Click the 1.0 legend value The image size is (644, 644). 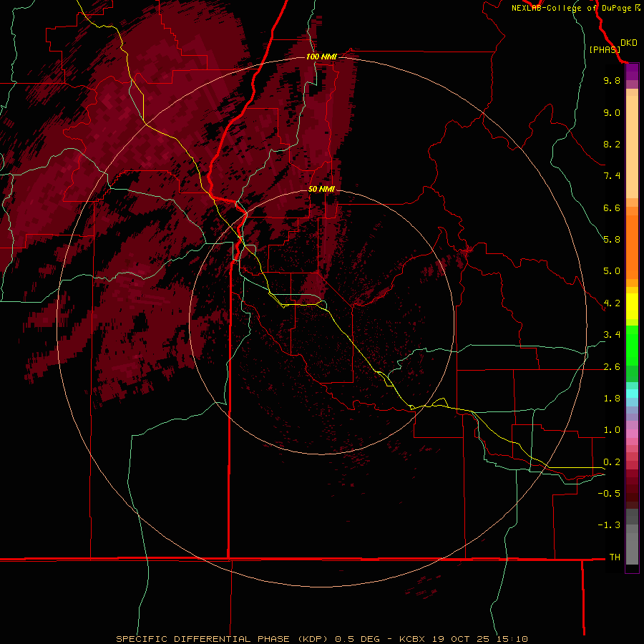pyautogui.click(x=612, y=430)
